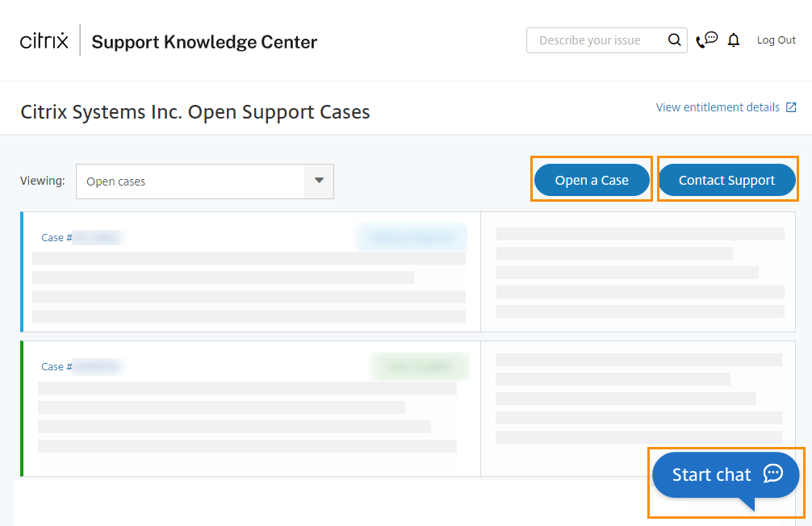Click the Citrix Systems Inc. Open Support Cases heading

(x=195, y=112)
